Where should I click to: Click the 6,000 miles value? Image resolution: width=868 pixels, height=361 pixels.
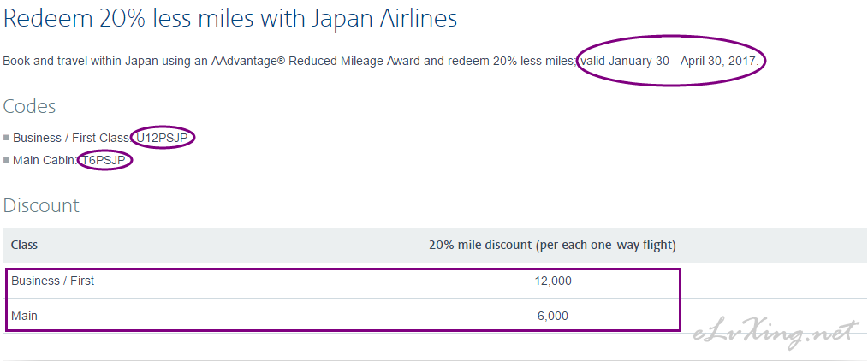pyautogui.click(x=552, y=317)
